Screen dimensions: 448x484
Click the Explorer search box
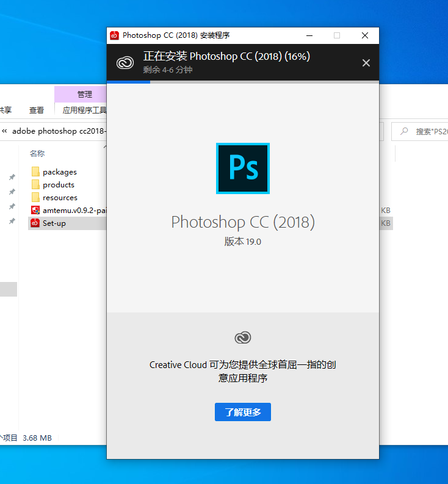tap(419, 131)
